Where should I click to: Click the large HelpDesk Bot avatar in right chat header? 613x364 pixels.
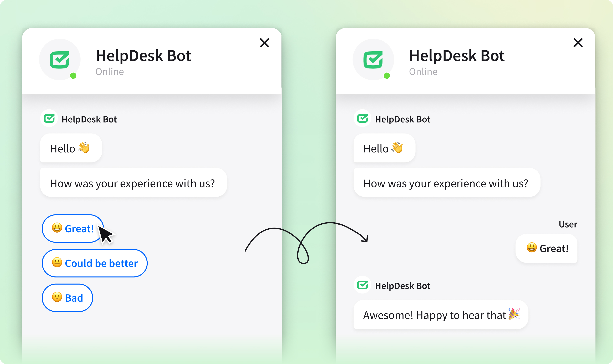coord(373,60)
